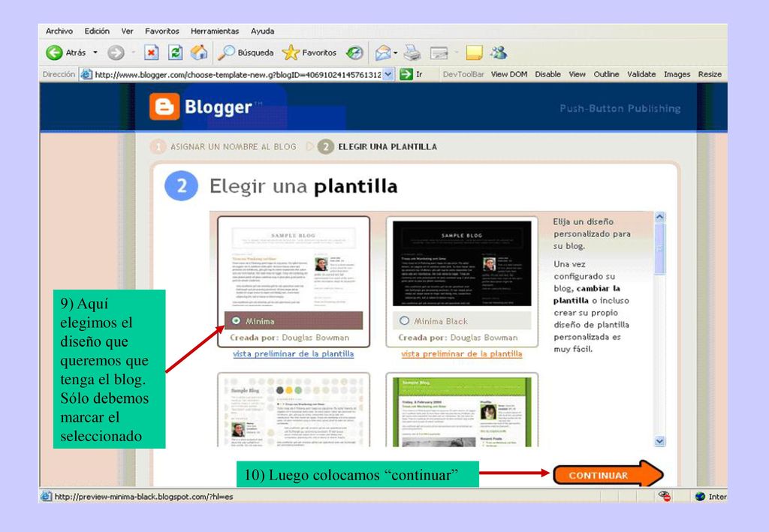Image resolution: width=769 pixels, height=532 pixels.
Task: Open the Mail envelope icon
Action: click(383, 53)
